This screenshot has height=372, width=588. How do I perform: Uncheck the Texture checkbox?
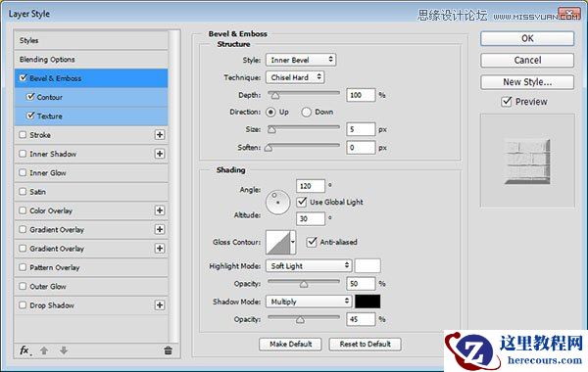coord(30,116)
